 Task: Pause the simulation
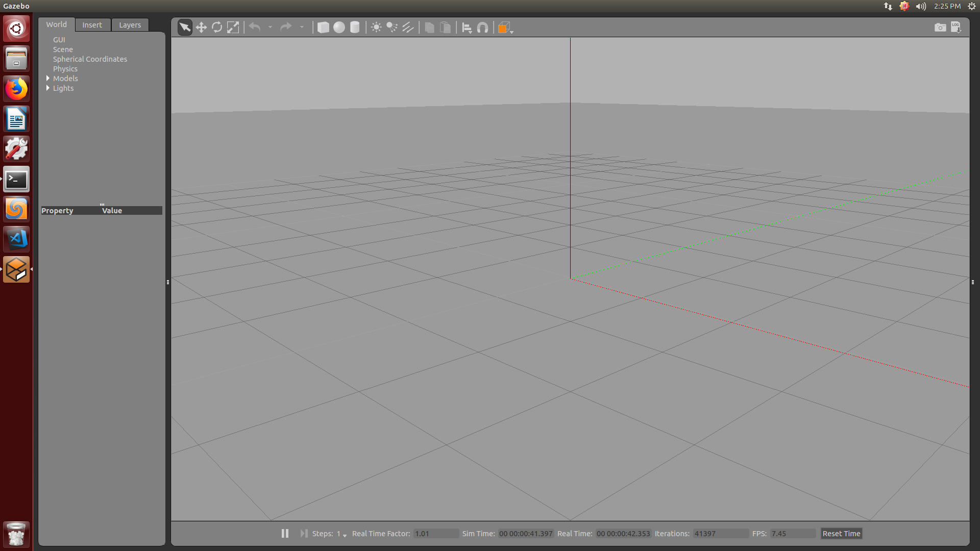pos(285,533)
